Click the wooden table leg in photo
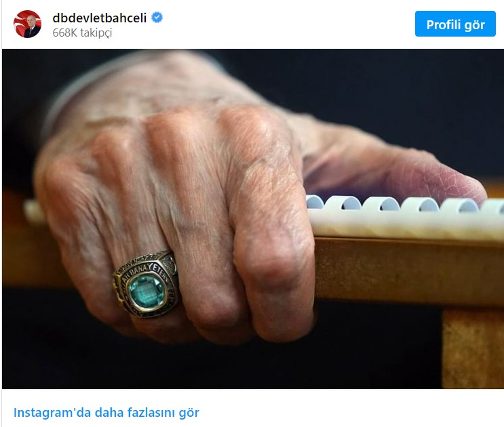 pyautogui.click(x=473, y=348)
